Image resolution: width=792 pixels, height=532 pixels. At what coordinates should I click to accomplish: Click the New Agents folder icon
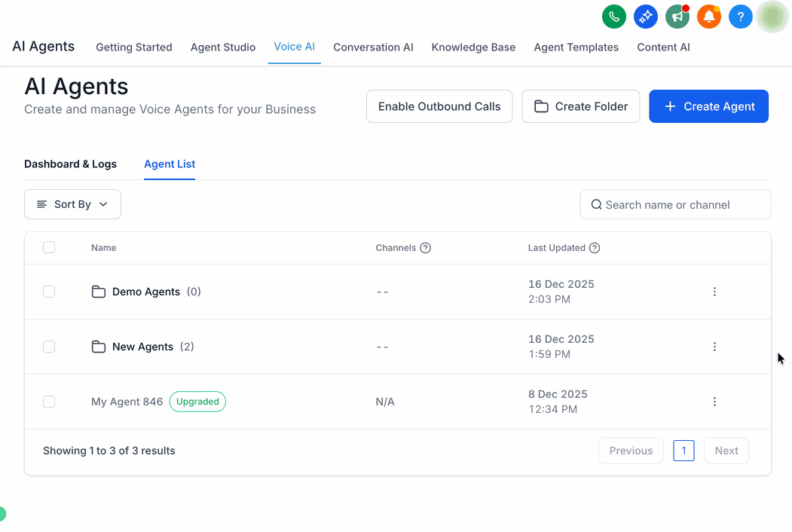point(99,347)
